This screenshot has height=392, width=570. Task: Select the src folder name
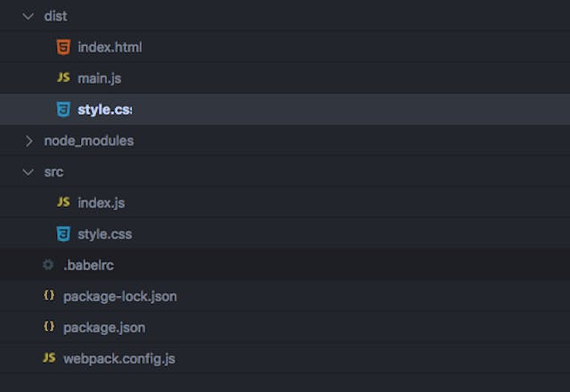pyautogui.click(x=53, y=171)
